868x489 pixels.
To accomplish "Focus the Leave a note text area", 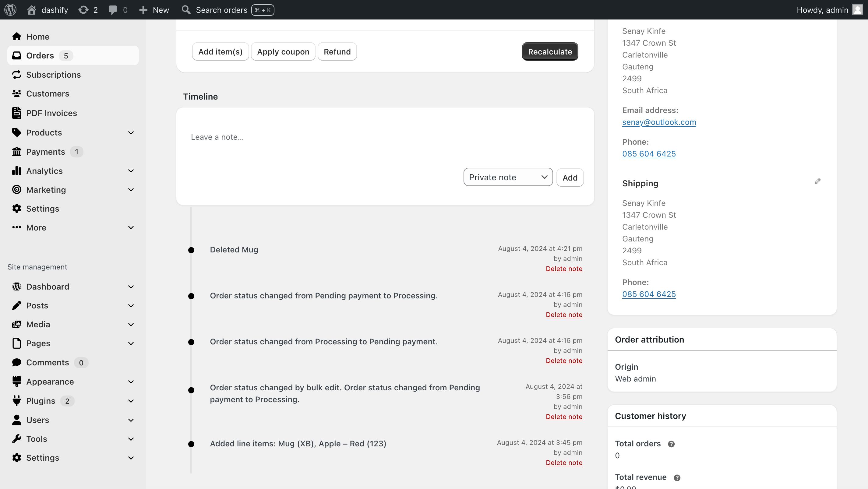I will click(385, 137).
